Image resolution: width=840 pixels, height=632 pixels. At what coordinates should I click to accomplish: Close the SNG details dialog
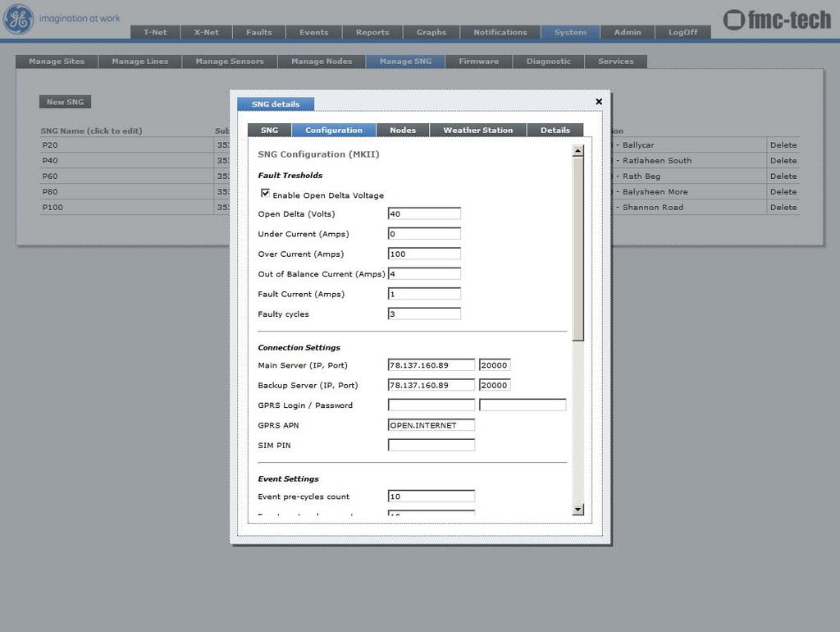[x=599, y=101]
